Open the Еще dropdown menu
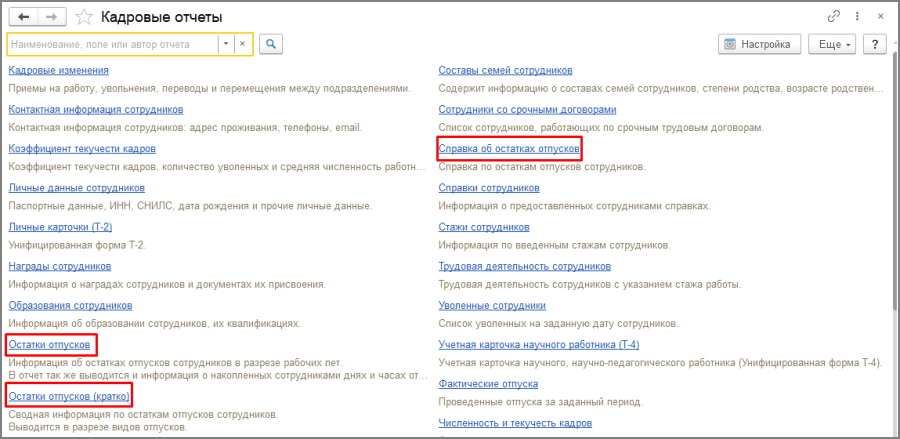 (x=833, y=44)
